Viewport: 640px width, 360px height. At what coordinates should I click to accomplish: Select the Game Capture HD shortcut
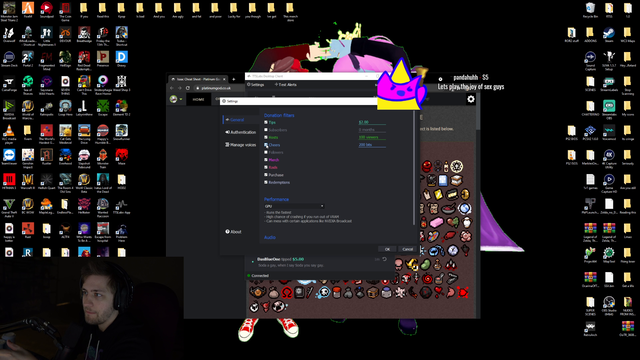click(609, 182)
